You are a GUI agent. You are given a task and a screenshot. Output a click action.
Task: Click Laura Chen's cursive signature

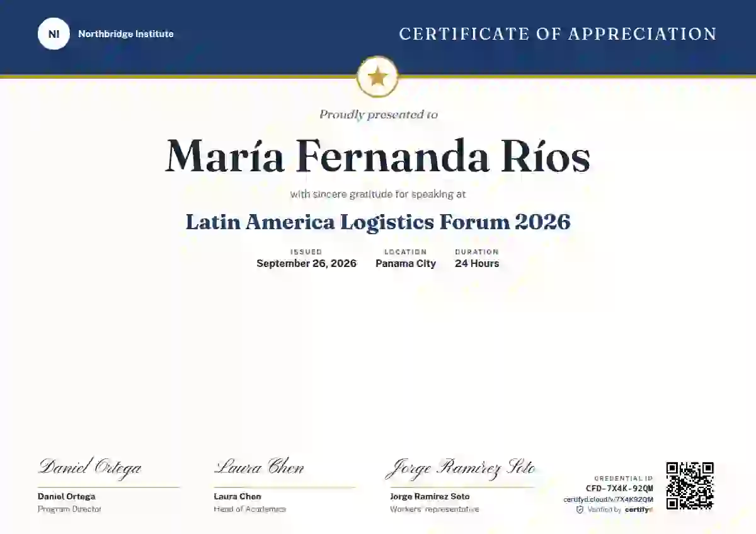tap(259, 467)
